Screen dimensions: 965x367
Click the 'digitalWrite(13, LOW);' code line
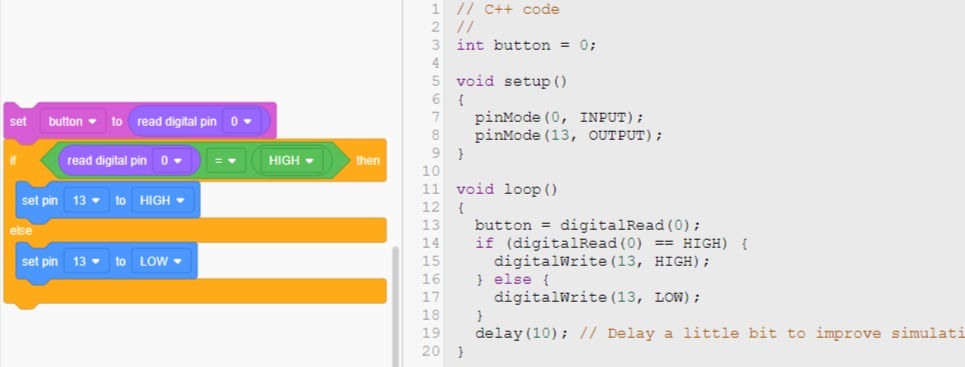tap(597, 297)
